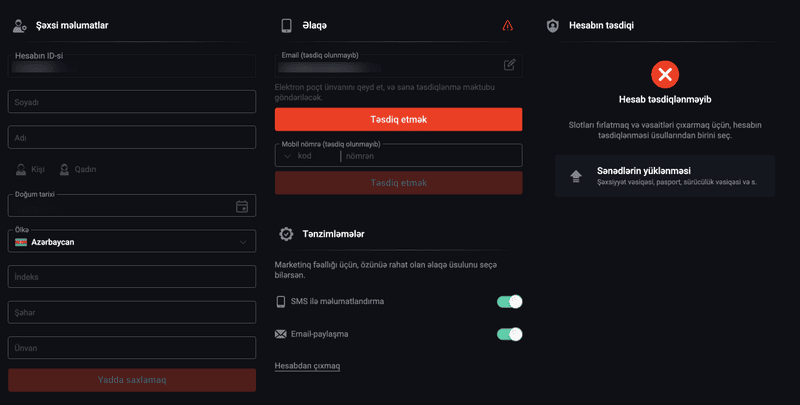Click into the Şəhər text field
The image size is (800, 405).
pyautogui.click(x=132, y=311)
